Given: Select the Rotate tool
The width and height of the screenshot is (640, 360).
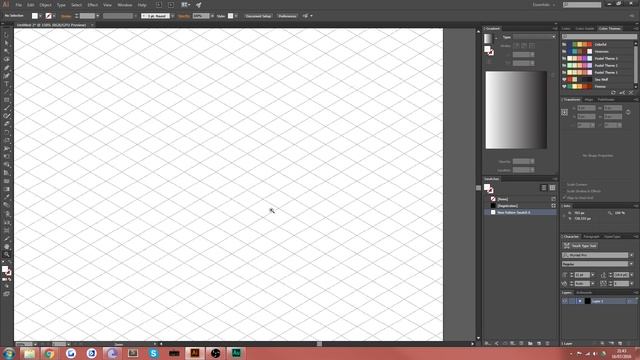Looking at the screenshot, I should click(6, 133).
